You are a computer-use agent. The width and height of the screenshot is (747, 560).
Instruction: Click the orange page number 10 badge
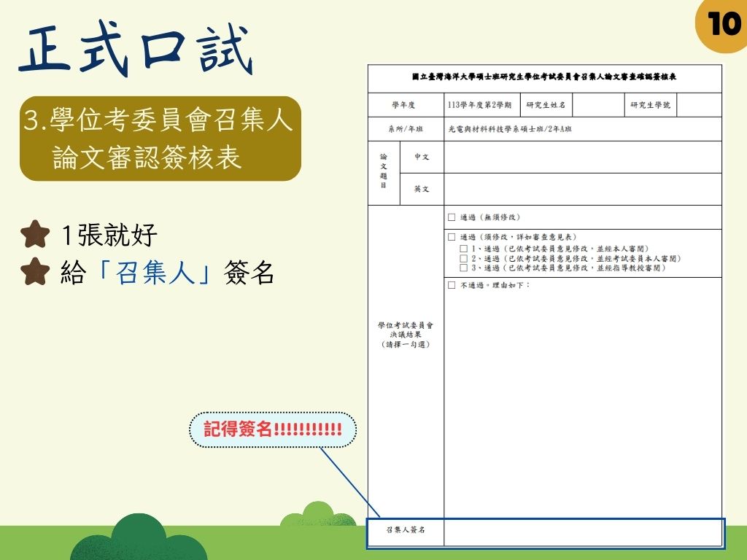coord(724,24)
